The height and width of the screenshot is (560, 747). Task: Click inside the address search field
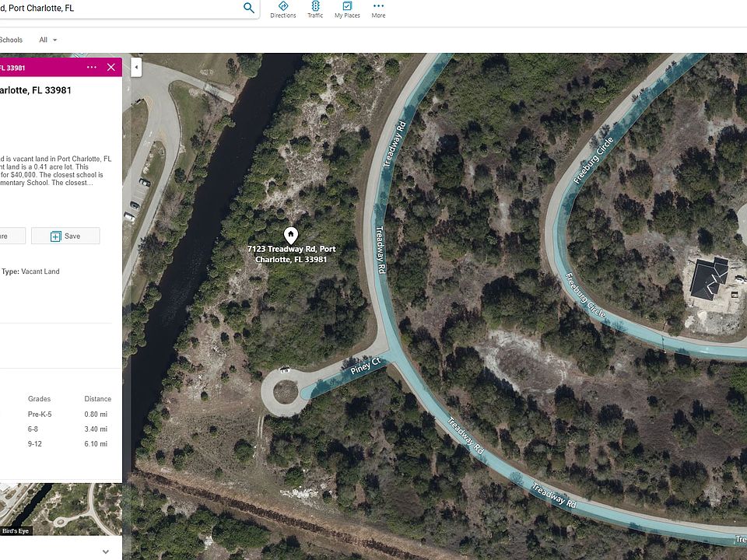(117, 9)
